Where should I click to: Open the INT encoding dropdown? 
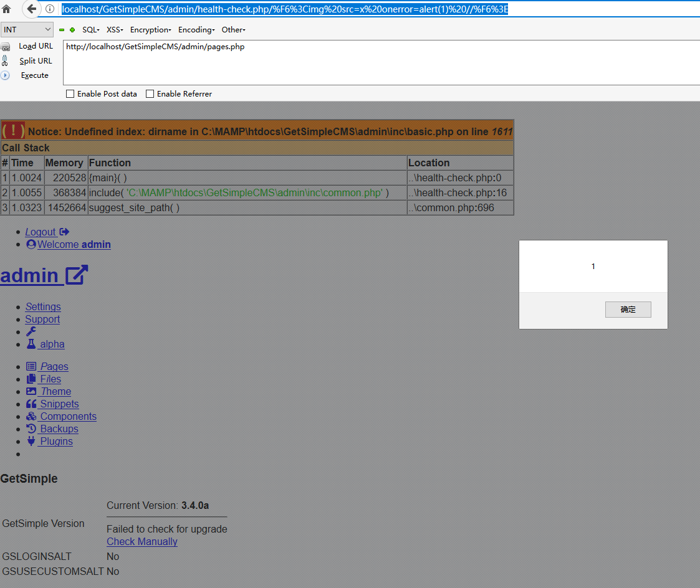(x=27, y=29)
